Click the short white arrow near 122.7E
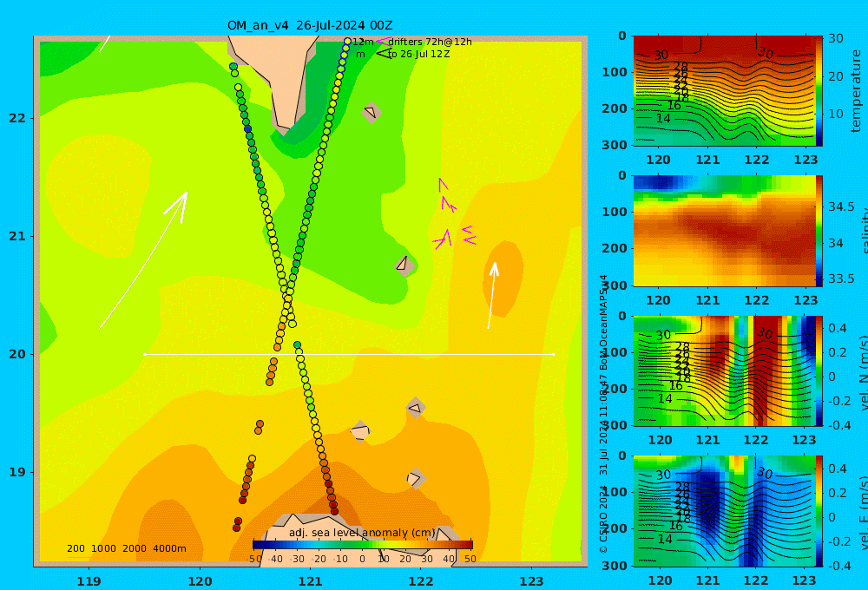The image size is (868, 590). coord(491,296)
